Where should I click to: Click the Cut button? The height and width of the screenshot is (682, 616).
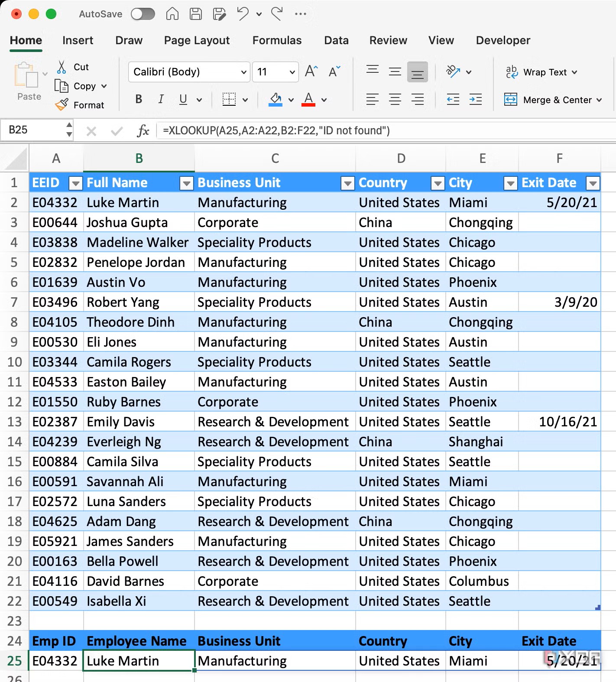pyautogui.click(x=73, y=67)
